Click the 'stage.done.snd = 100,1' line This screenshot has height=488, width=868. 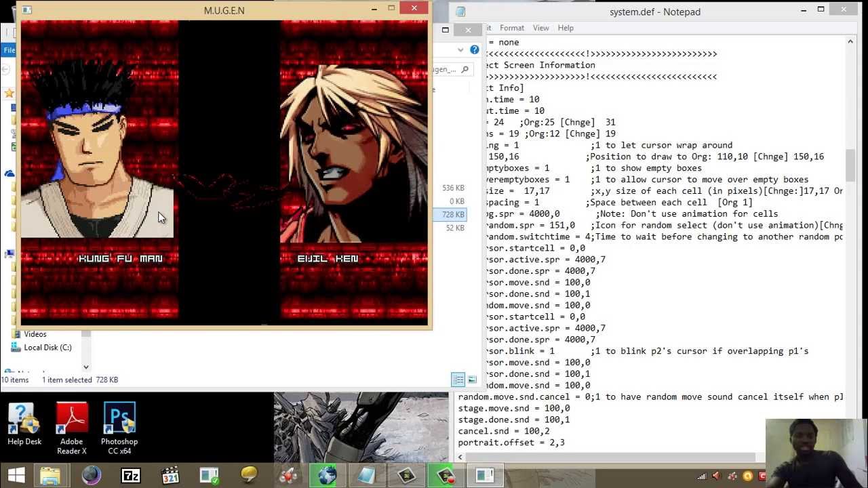tap(514, 420)
